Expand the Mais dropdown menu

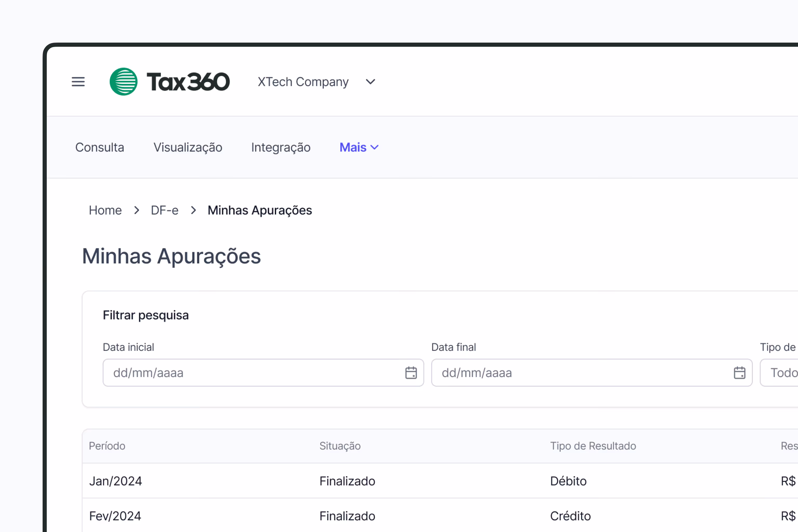tap(353, 147)
